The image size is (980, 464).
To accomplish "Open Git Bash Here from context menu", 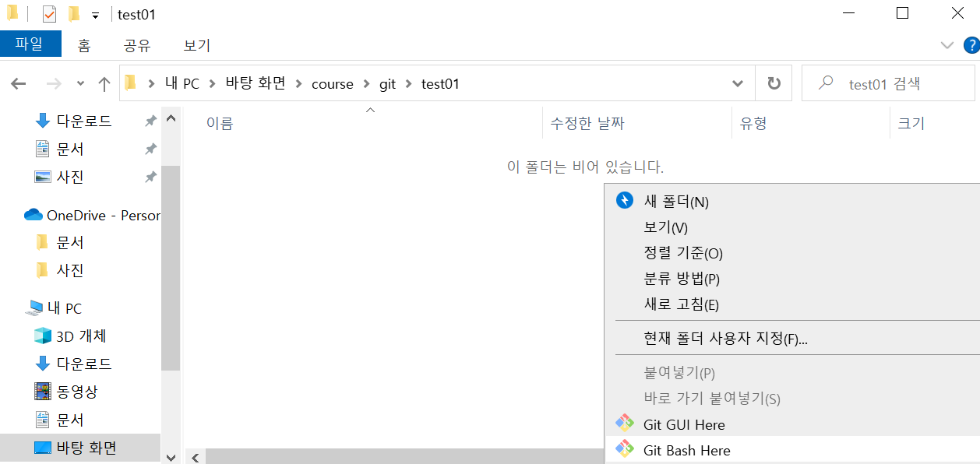I will click(792, 450).
